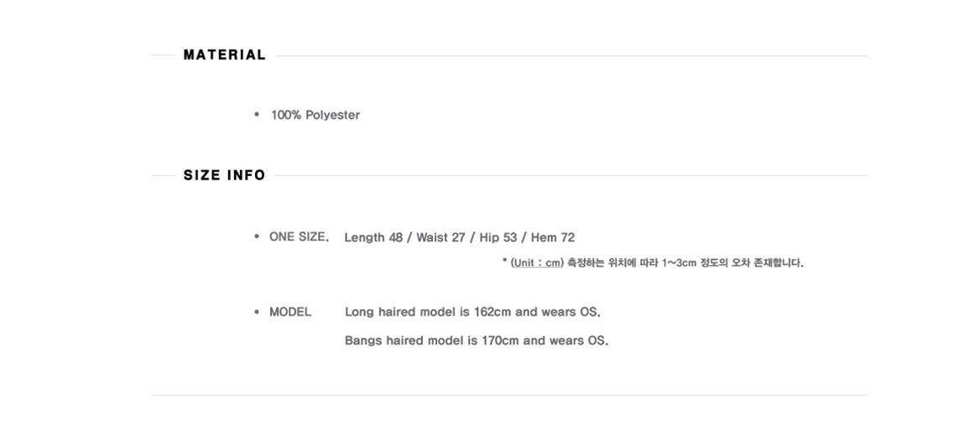Click the bottom horizontal separator line

509,395
